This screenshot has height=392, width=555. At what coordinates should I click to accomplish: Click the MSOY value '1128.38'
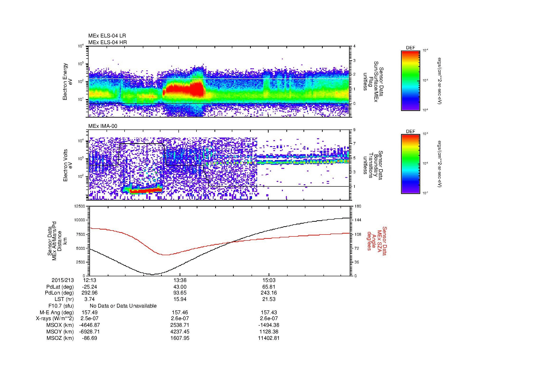pyautogui.click(x=269, y=332)
